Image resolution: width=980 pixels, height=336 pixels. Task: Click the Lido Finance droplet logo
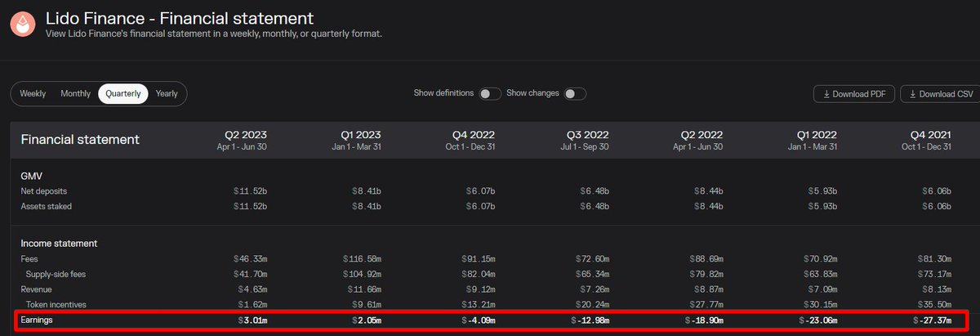pos(23,24)
